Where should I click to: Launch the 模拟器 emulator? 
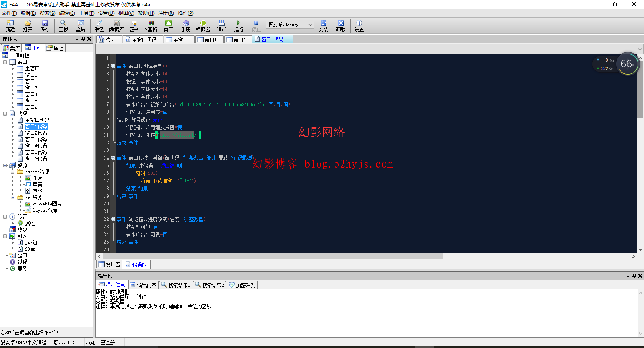pyautogui.click(x=203, y=26)
